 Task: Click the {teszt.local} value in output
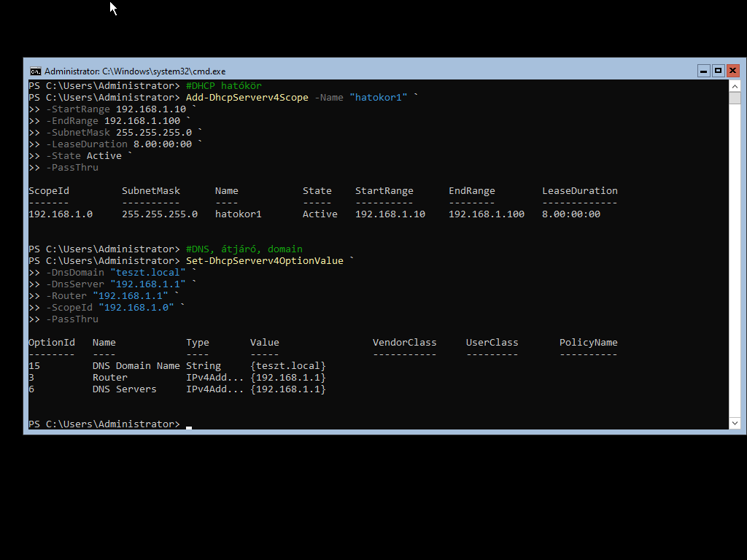click(x=287, y=366)
